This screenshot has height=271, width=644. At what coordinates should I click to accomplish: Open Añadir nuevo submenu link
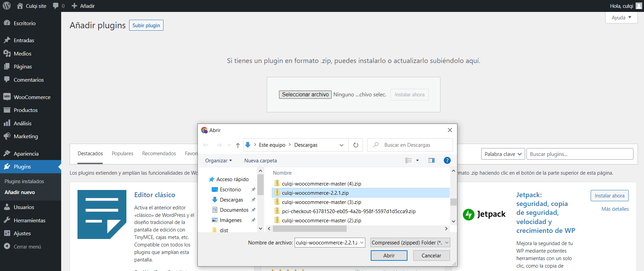(x=20, y=192)
